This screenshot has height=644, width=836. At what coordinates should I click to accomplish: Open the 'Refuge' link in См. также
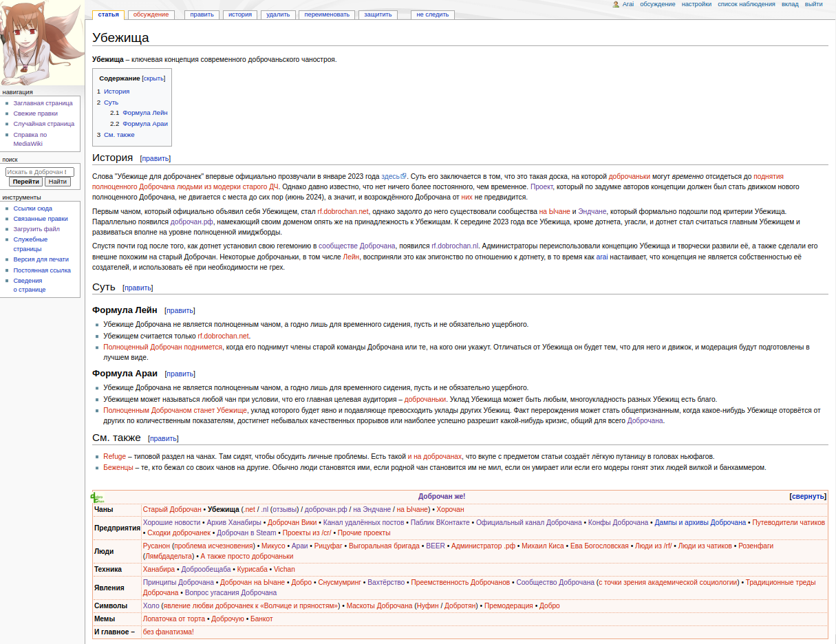115,457
